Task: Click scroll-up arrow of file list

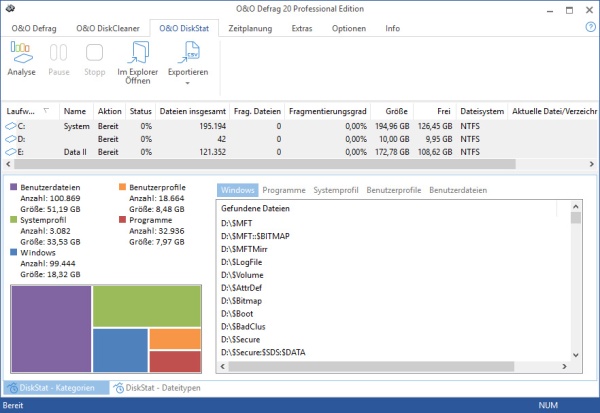Action: click(576, 207)
